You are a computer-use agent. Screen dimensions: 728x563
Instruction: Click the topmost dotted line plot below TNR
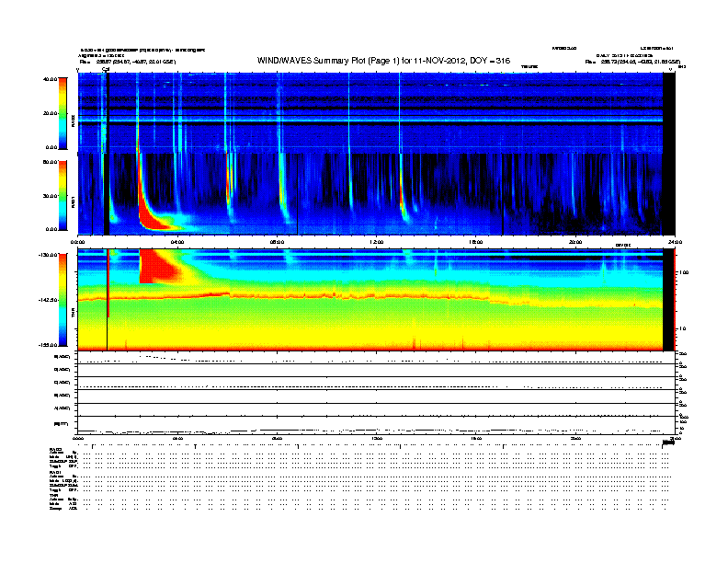tap(376, 358)
